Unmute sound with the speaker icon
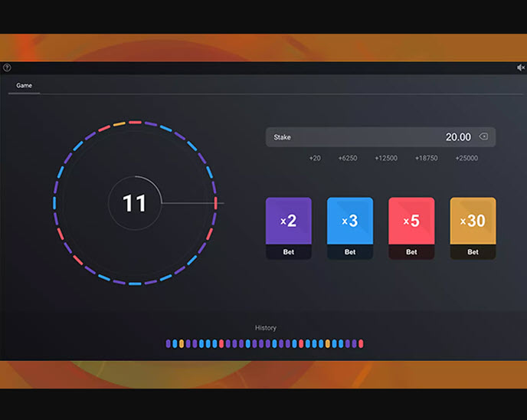This screenshot has width=527, height=420. 521,67
